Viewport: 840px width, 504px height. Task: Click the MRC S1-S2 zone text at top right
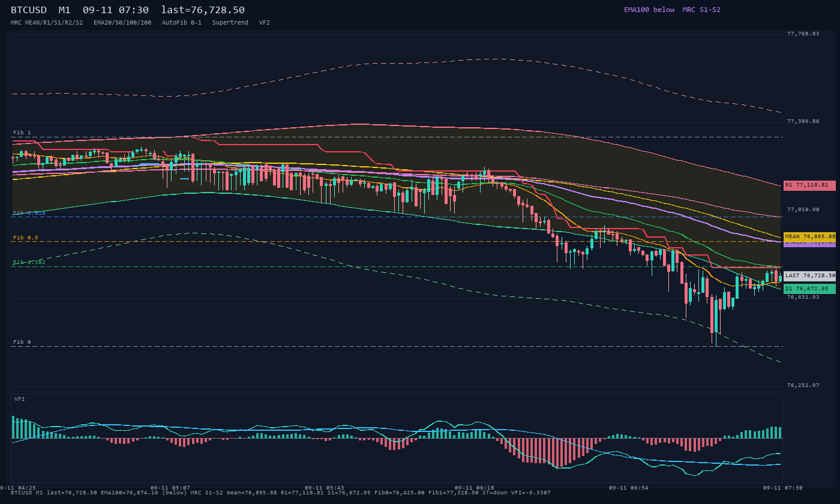tap(701, 10)
